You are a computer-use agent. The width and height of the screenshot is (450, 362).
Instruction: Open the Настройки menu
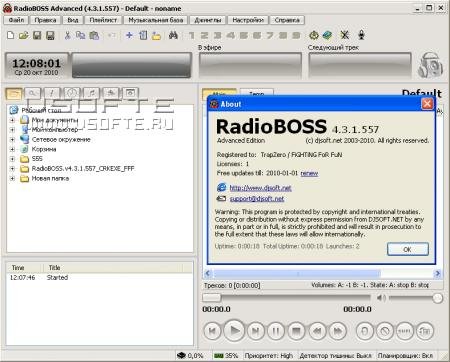[248, 20]
